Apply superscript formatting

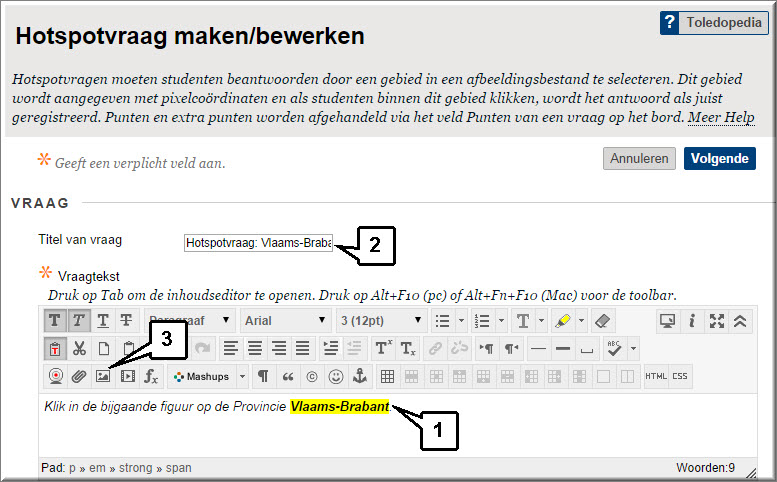[383, 349]
